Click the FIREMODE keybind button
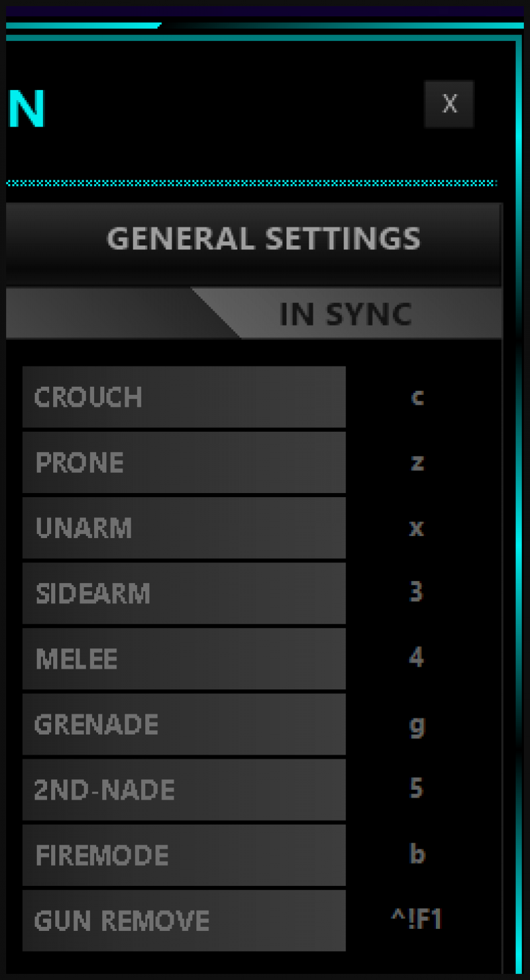Screen dimensions: 530x980 pyautogui.click(x=184, y=855)
